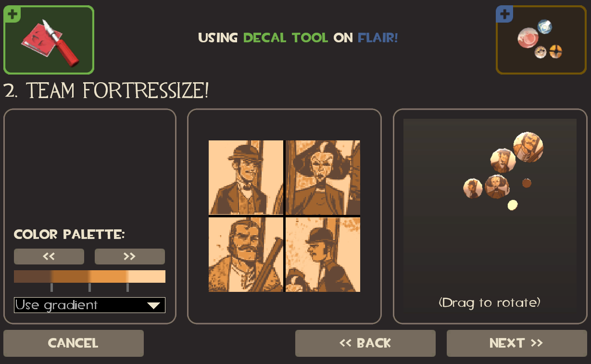
Task: Go back to the previous step
Action: pyautogui.click(x=365, y=343)
